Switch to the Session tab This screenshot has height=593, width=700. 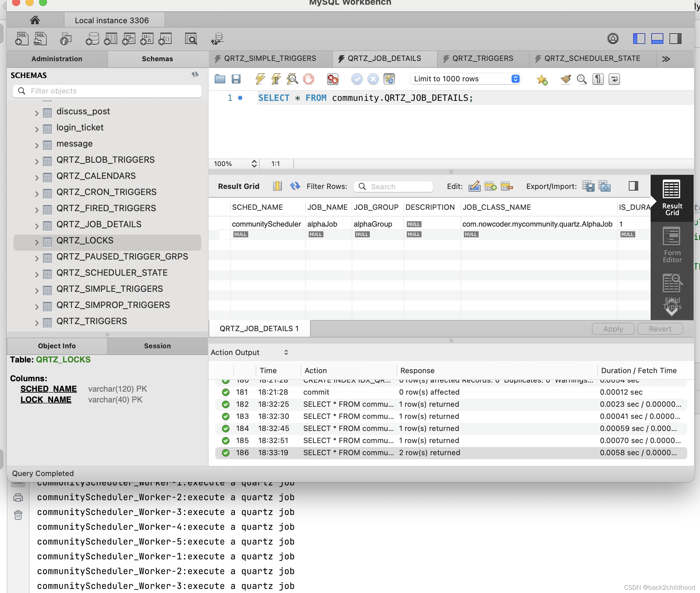coord(157,346)
